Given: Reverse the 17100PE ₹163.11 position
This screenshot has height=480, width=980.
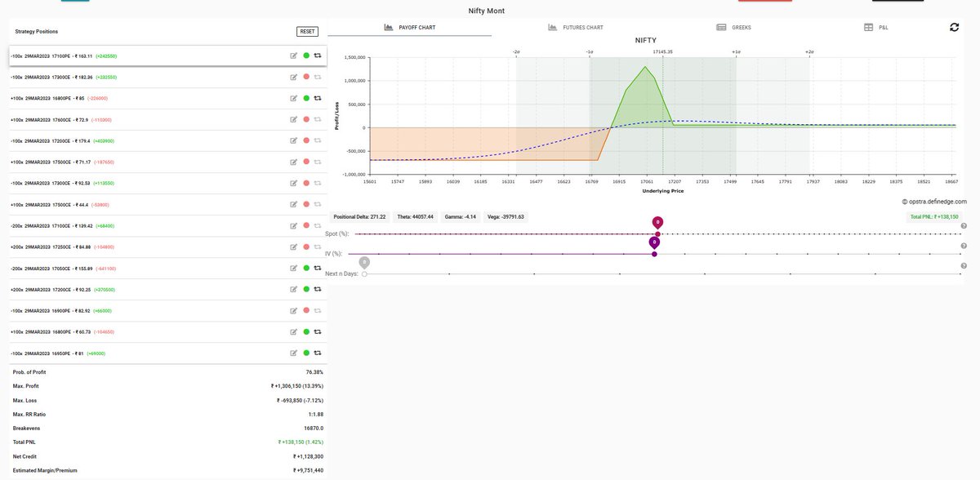Looking at the screenshot, I should [x=318, y=56].
